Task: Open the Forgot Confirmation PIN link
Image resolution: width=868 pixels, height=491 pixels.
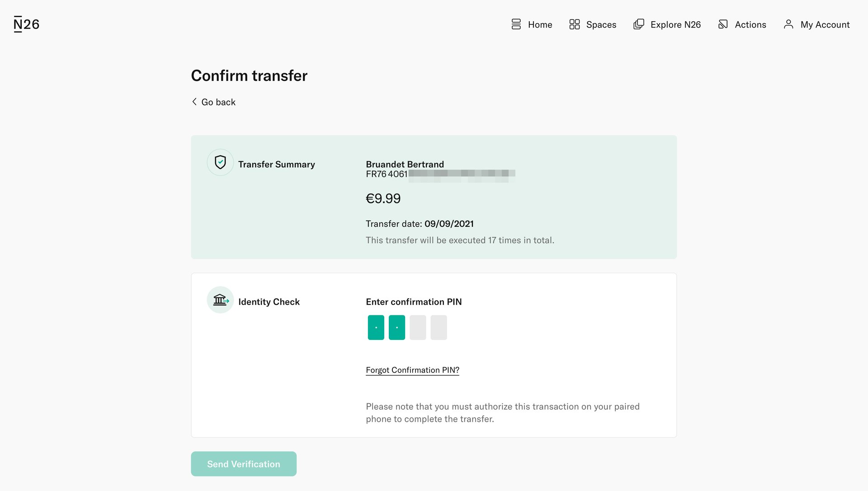Action: [412, 370]
